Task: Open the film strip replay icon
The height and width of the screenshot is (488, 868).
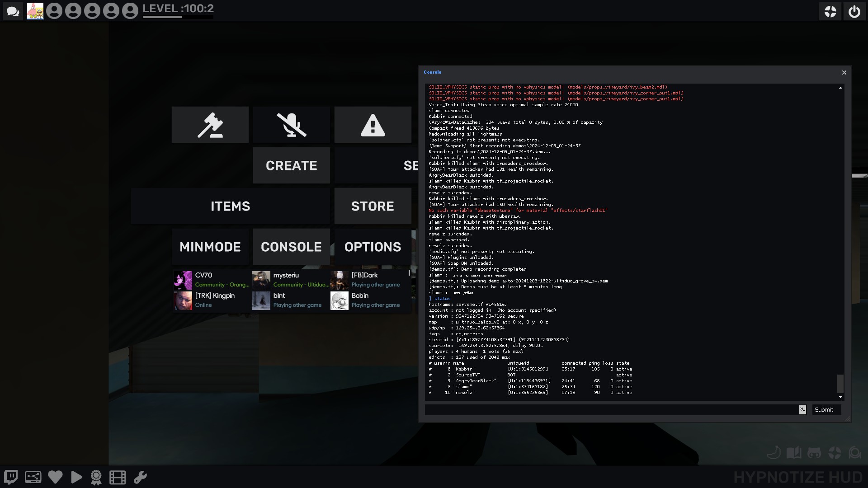Action: [x=118, y=478]
